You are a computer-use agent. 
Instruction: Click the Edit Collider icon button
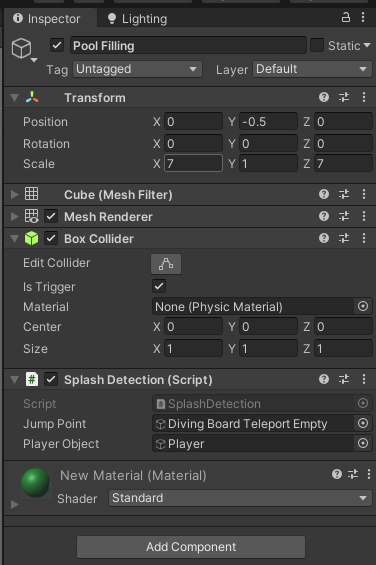pos(166,264)
